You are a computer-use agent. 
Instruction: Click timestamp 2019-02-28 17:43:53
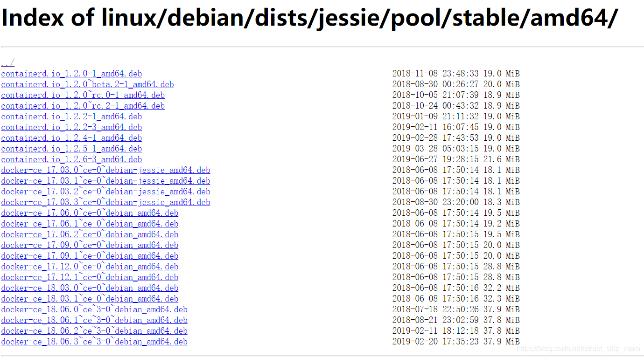coord(435,138)
